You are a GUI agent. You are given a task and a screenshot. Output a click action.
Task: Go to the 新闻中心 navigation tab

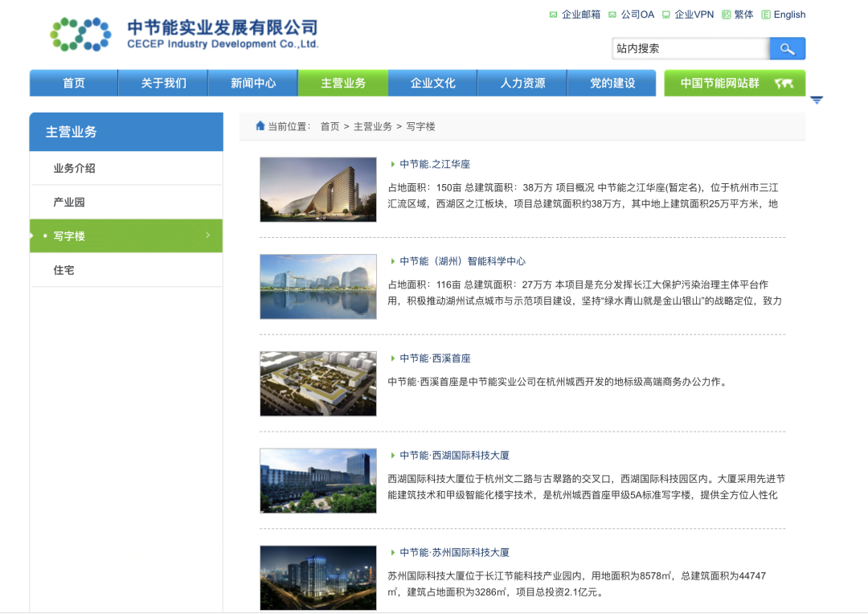coord(253,83)
